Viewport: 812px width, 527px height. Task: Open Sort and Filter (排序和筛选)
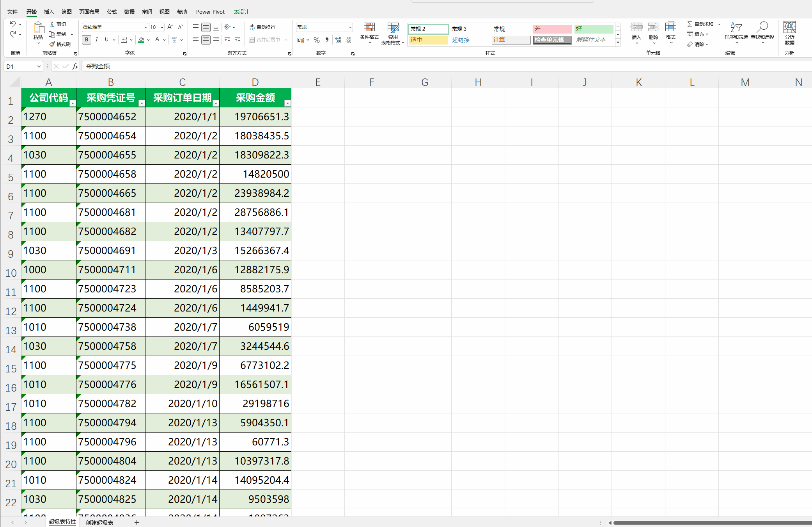pos(736,30)
